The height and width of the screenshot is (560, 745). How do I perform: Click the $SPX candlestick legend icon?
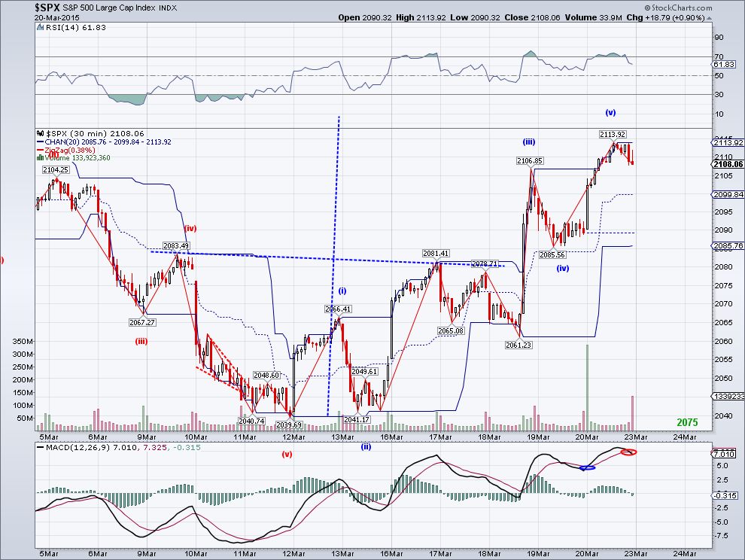pyautogui.click(x=41, y=133)
